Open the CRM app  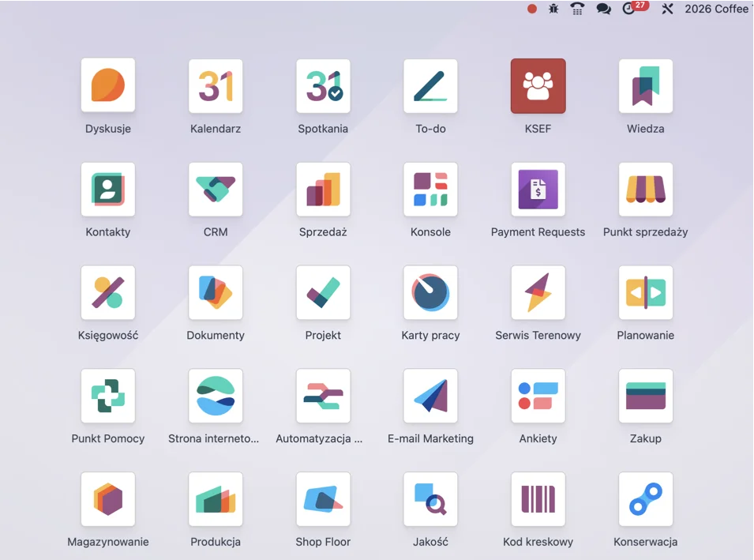(216, 189)
